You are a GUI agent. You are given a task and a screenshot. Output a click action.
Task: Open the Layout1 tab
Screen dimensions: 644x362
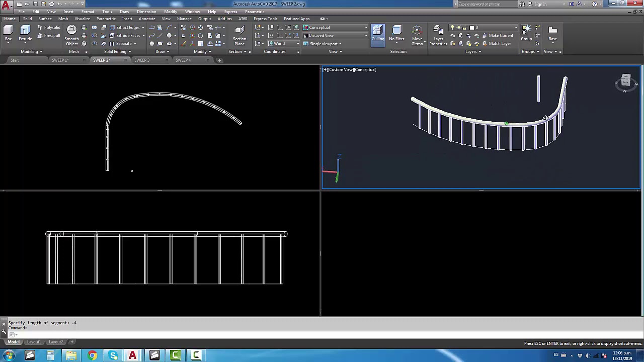[34, 342]
